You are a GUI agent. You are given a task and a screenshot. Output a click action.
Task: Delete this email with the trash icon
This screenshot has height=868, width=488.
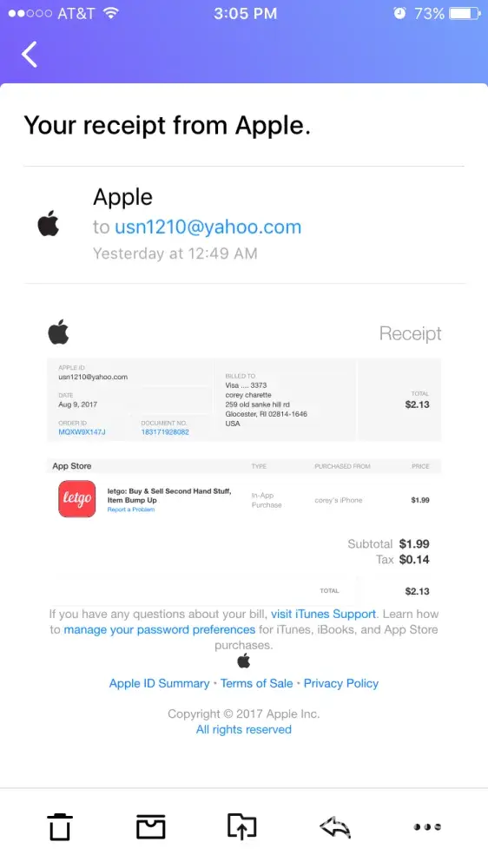click(59, 827)
